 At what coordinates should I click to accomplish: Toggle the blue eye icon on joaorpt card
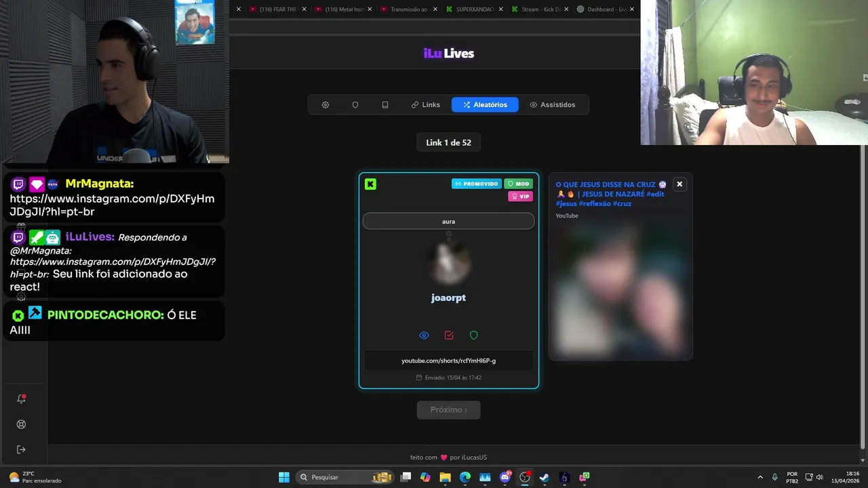tap(424, 335)
